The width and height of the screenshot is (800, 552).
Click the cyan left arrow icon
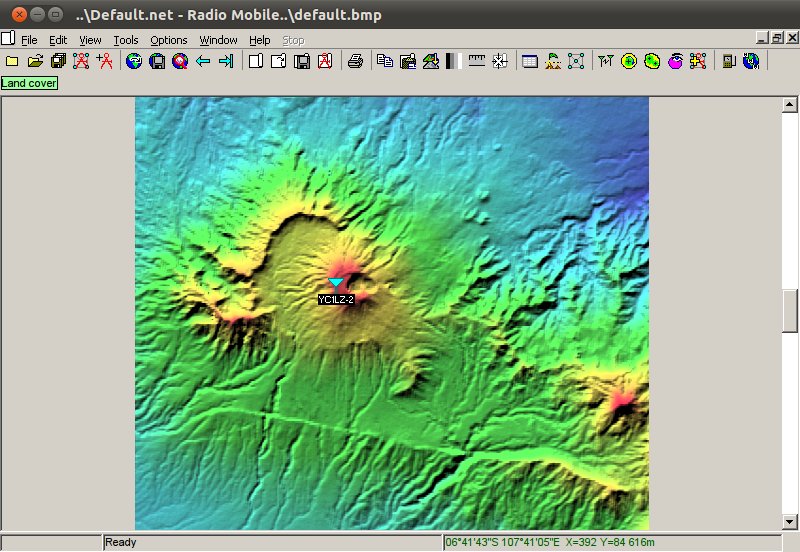203,62
